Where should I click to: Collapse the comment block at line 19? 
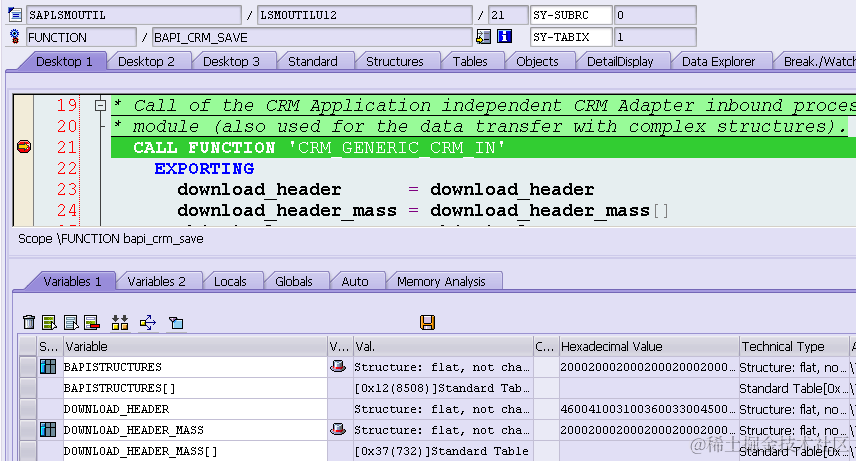point(100,105)
